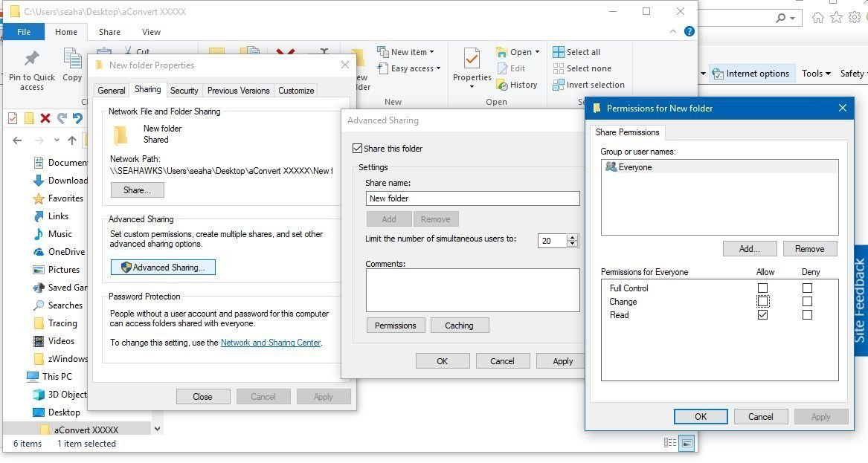Click Invert selection icon
The height and width of the screenshot is (463, 868).
click(558, 85)
